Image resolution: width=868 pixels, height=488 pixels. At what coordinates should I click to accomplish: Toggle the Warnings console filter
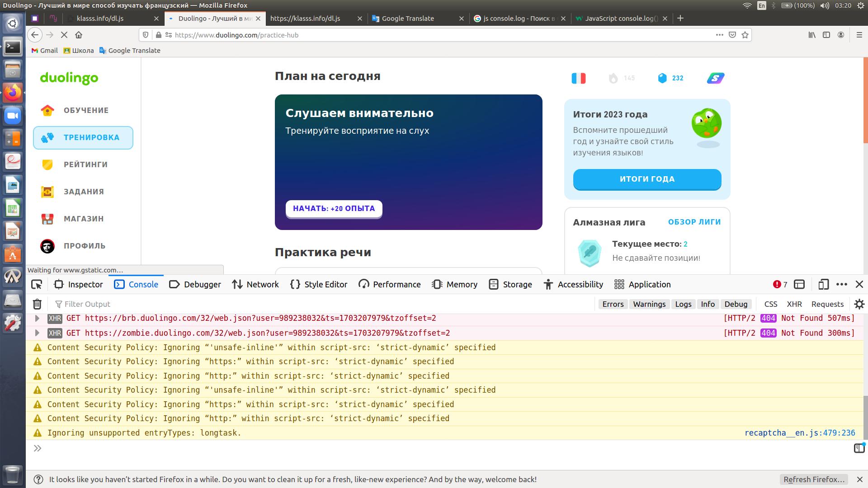[x=649, y=304]
